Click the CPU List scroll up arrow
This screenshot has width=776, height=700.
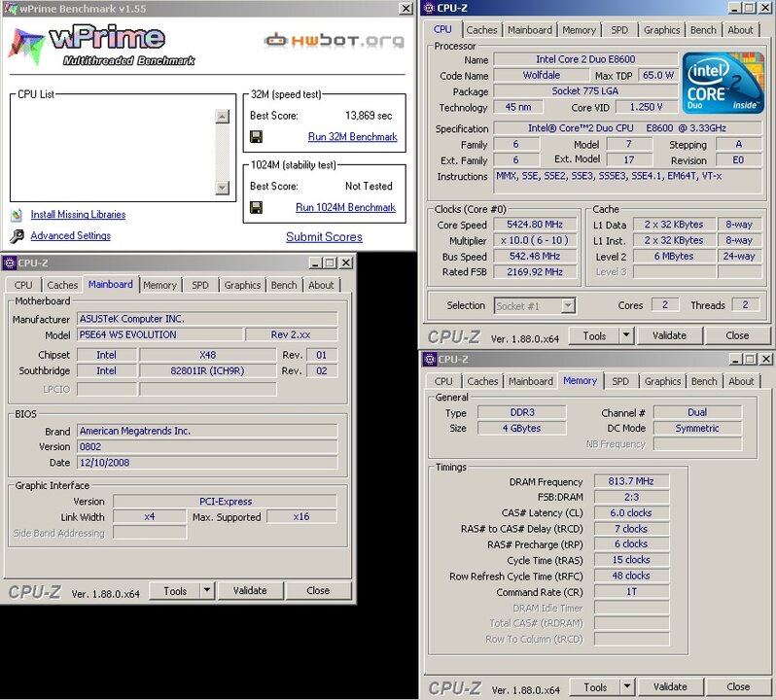click(x=223, y=117)
